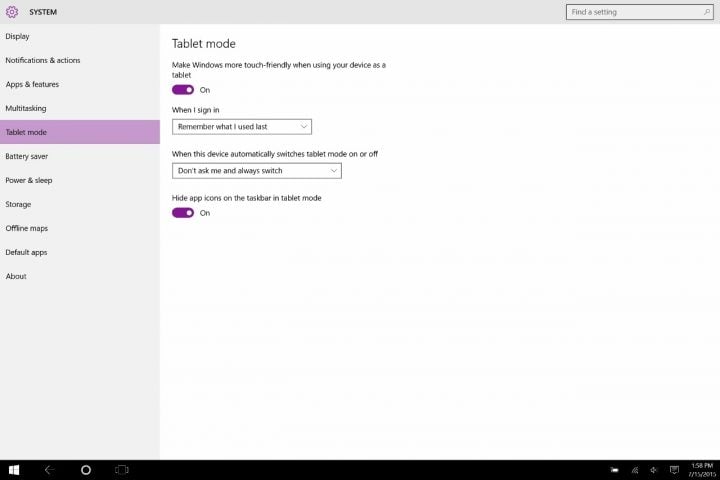Screen dimensions: 720x480
Task: Click 'When this device automatically switches' label
Action: [x=275, y=154]
